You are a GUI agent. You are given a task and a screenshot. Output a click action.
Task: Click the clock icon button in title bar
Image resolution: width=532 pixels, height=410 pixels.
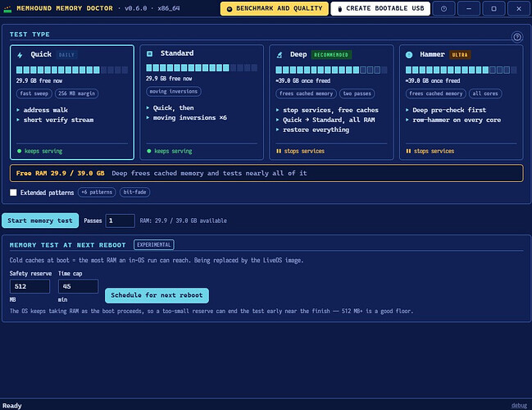(x=443, y=9)
